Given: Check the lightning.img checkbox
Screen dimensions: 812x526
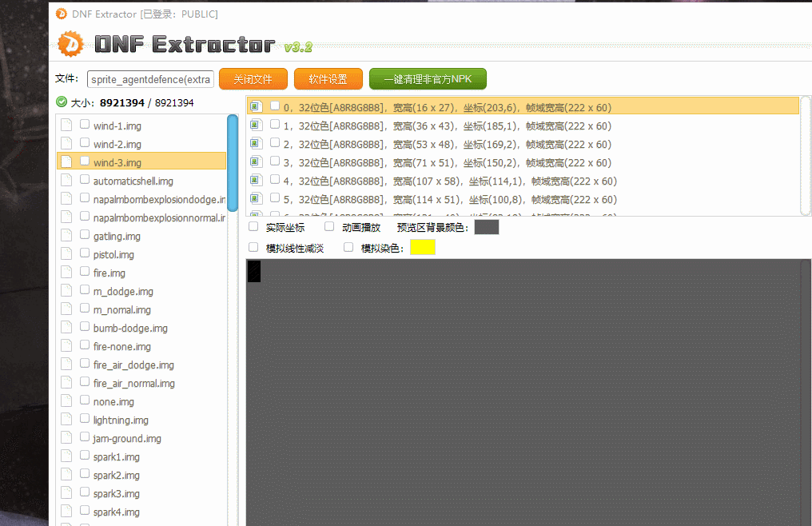Looking at the screenshot, I should 85,419.
